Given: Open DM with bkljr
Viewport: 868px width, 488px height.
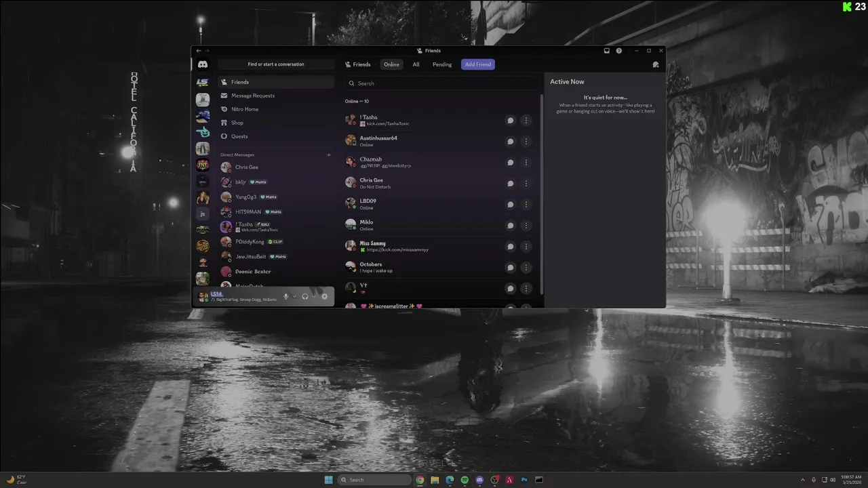Looking at the screenshot, I should [276, 182].
